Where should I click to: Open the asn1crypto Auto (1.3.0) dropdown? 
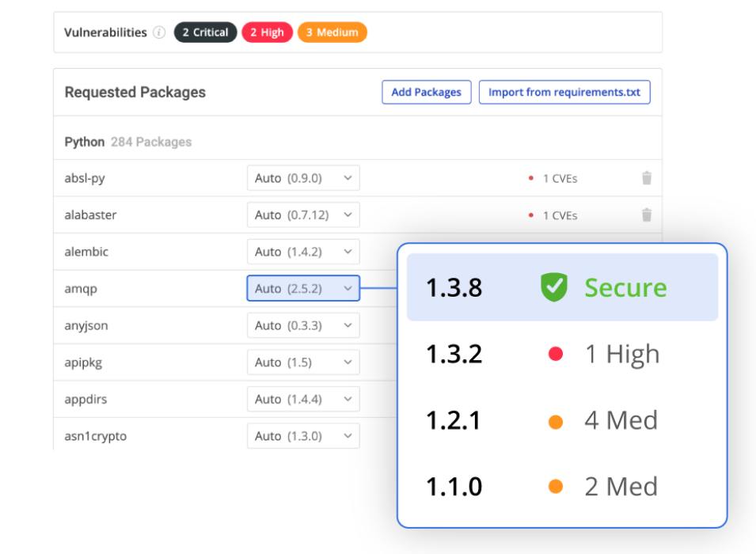tap(303, 435)
